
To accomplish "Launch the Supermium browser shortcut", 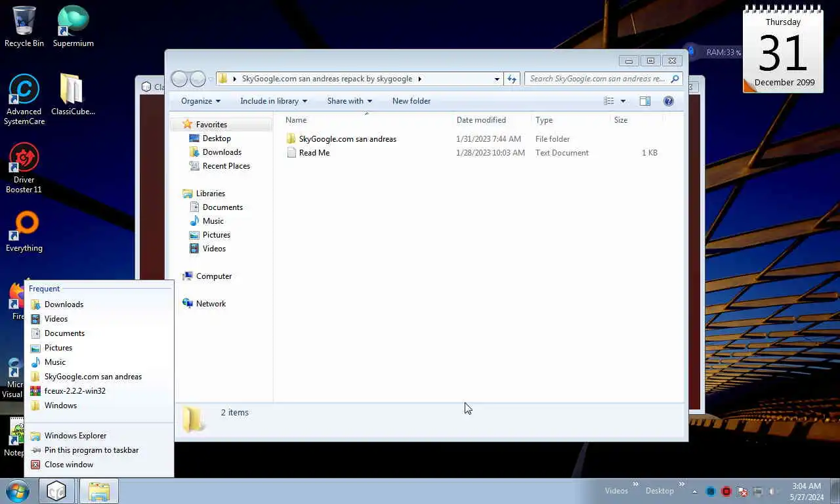I will (73, 26).
